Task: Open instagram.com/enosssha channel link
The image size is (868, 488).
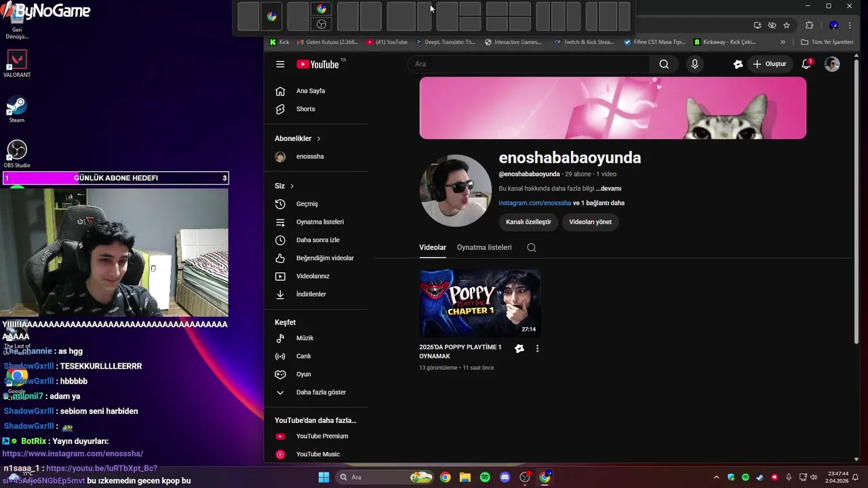Action: pos(534,203)
